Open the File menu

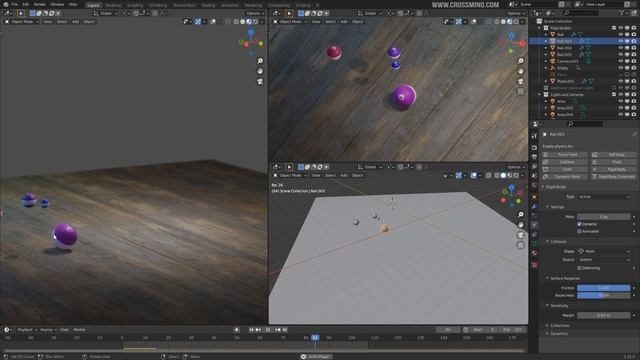tap(15, 4)
